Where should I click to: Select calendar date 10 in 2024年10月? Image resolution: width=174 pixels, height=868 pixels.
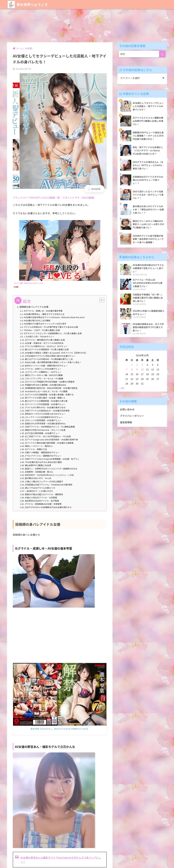pyautogui.click(x=142, y=370)
